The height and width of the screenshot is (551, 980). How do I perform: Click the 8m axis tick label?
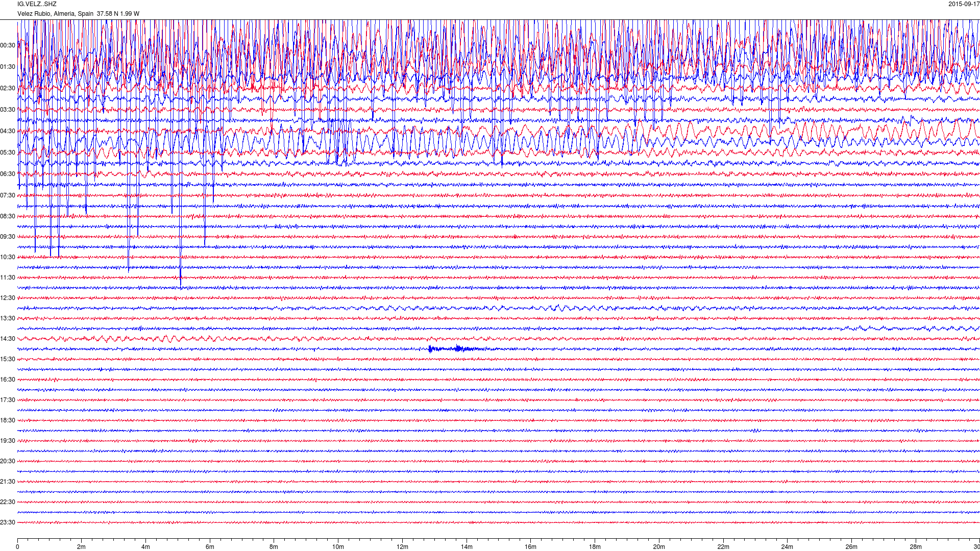pos(274,547)
